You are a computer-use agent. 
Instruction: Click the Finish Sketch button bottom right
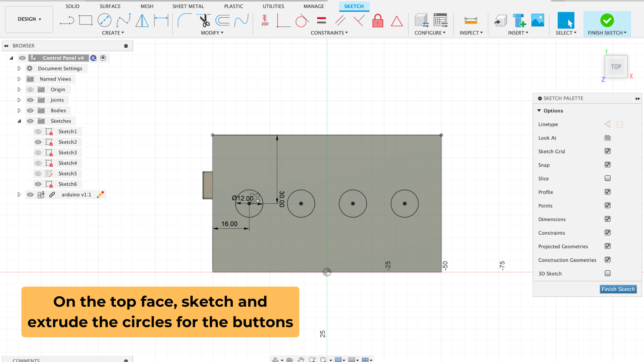click(618, 289)
